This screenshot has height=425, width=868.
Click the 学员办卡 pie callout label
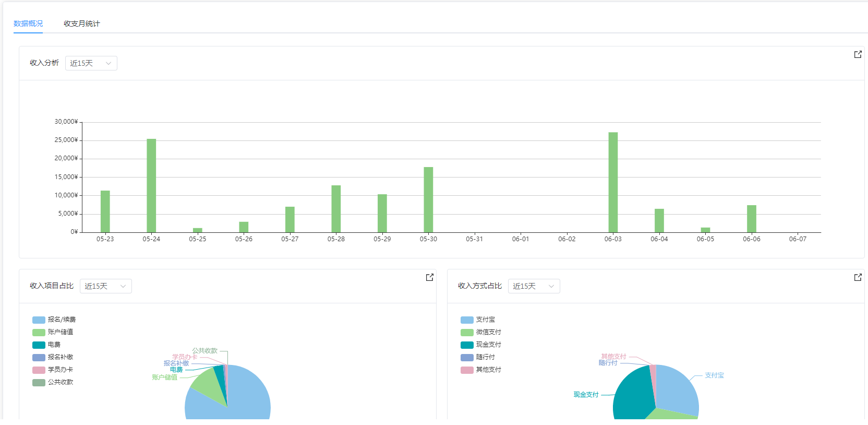click(185, 357)
